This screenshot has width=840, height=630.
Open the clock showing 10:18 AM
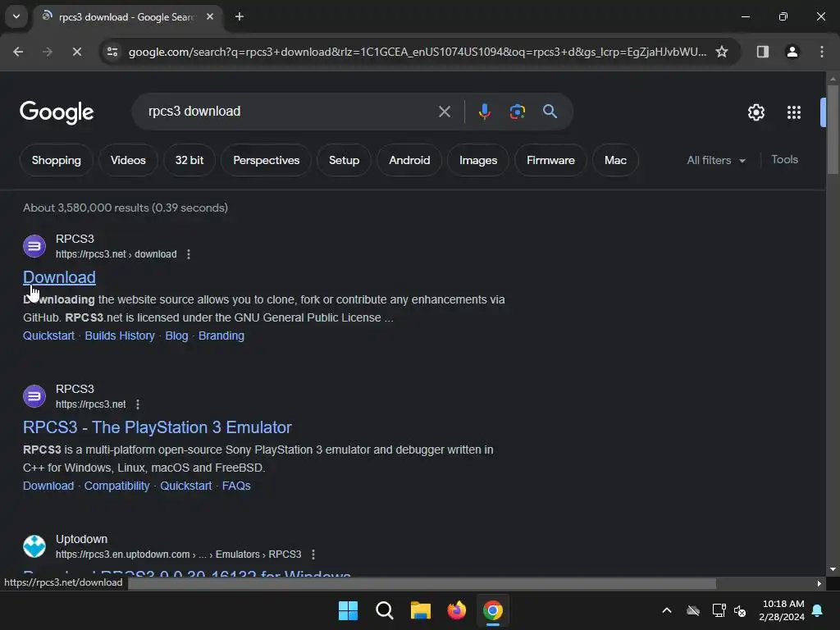click(x=782, y=610)
